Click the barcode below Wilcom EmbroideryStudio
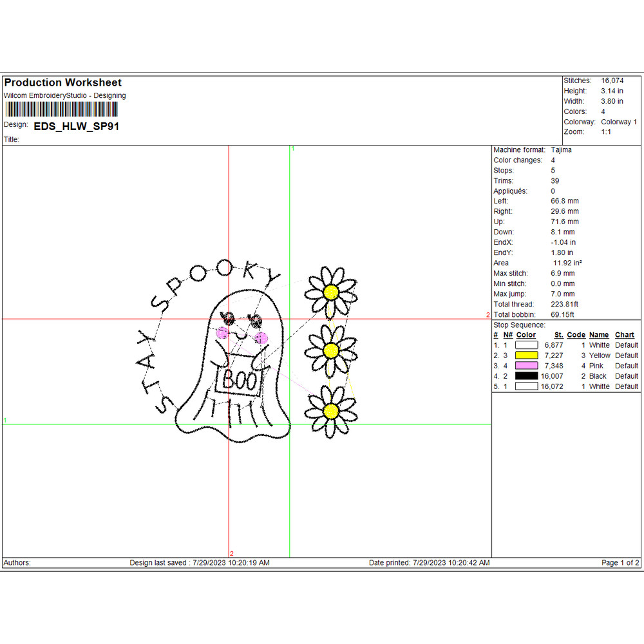Viewport: 644px width, 644px height. pos(63,109)
